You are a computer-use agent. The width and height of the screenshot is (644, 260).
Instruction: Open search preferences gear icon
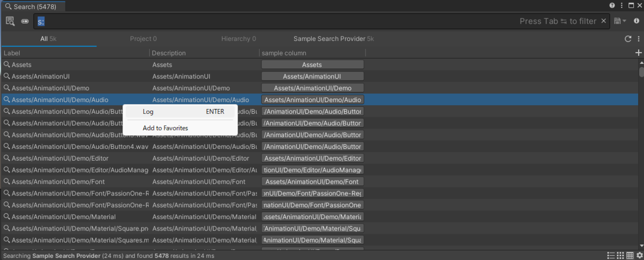(x=639, y=255)
